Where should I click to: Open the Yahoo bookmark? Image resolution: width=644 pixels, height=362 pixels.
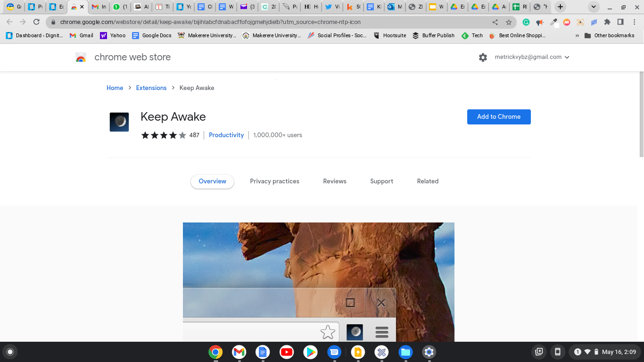(x=113, y=35)
